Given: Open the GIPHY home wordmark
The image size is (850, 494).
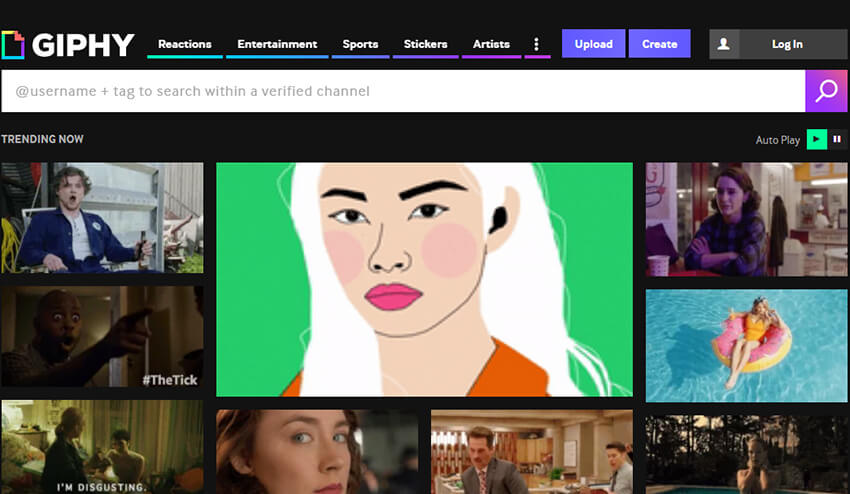Looking at the screenshot, I should coord(83,45).
